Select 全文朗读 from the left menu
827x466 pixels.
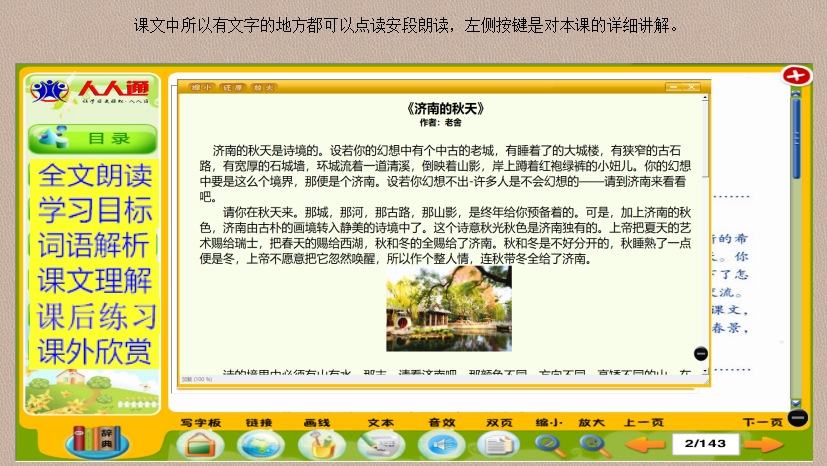pos(93,176)
